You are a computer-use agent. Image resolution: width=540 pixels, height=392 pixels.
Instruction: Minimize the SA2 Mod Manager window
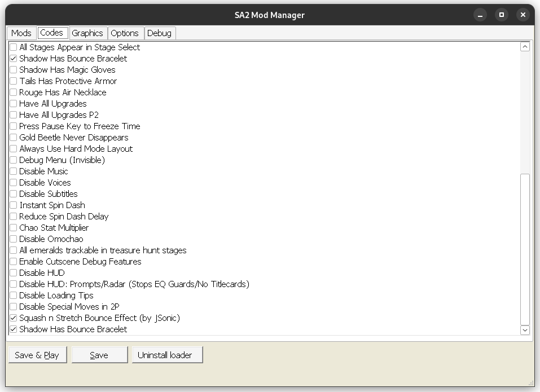[480, 15]
